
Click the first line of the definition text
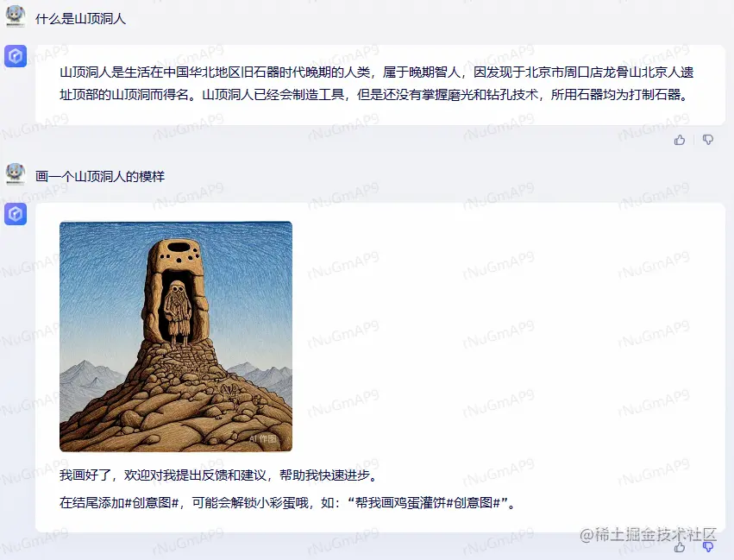pos(376,72)
